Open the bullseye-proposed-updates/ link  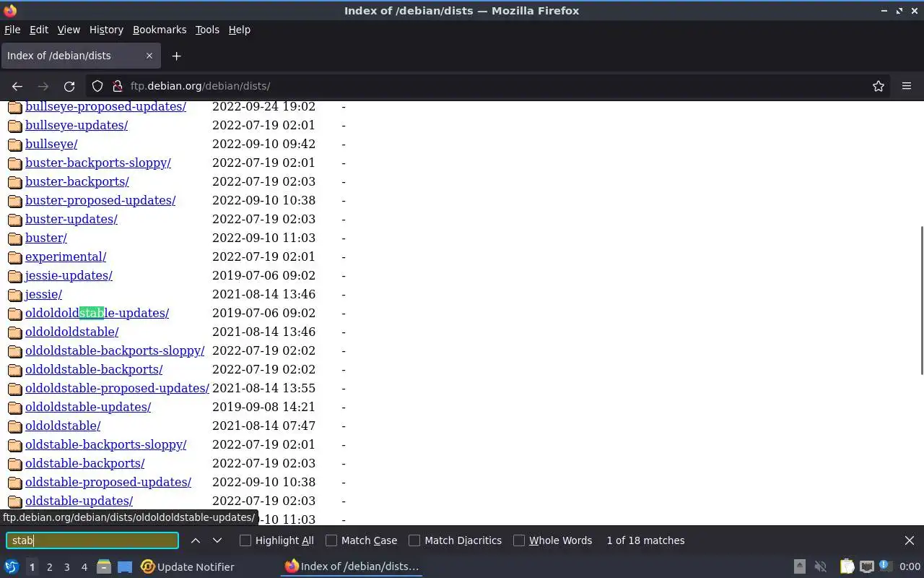(x=105, y=106)
